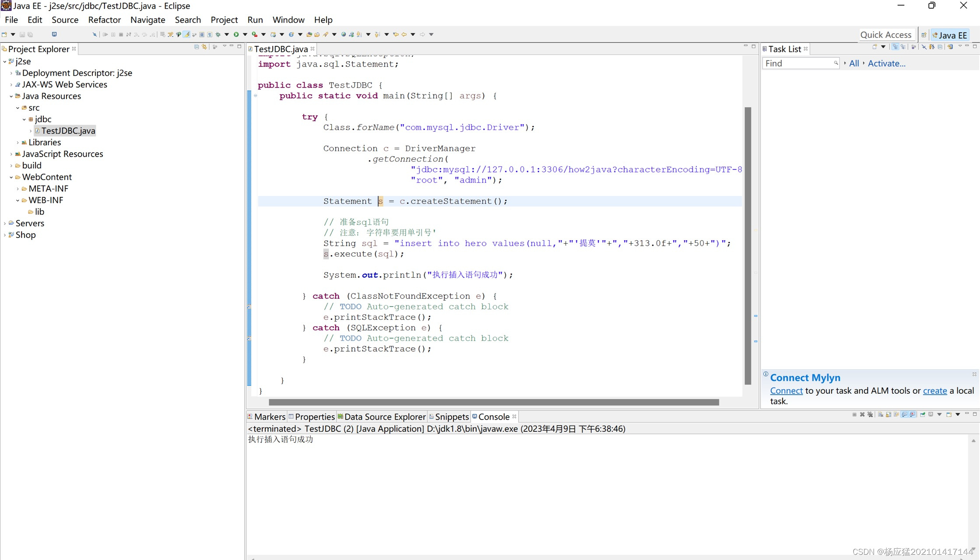Expand the Servers project
Viewport: 980px width, 560px height.
[x=5, y=224]
